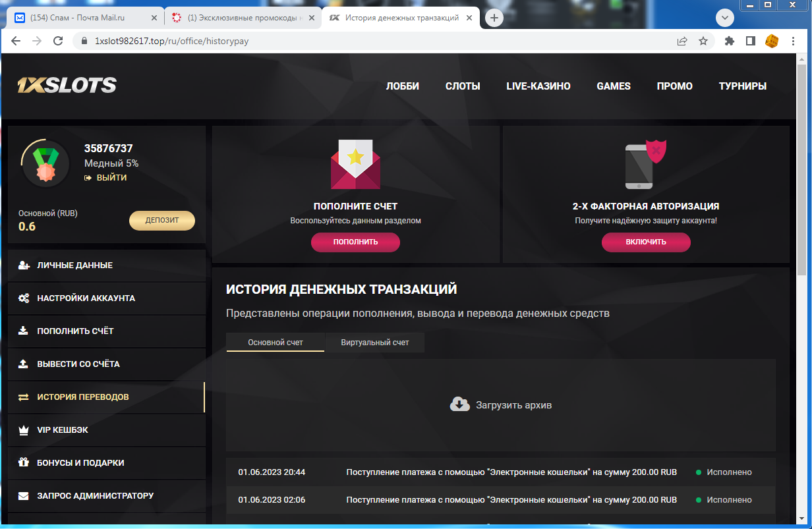Open ЗАПРОС АДМИНИСТРАТОРУ sidebar section
812x529 pixels.
[x=106, y=496]
